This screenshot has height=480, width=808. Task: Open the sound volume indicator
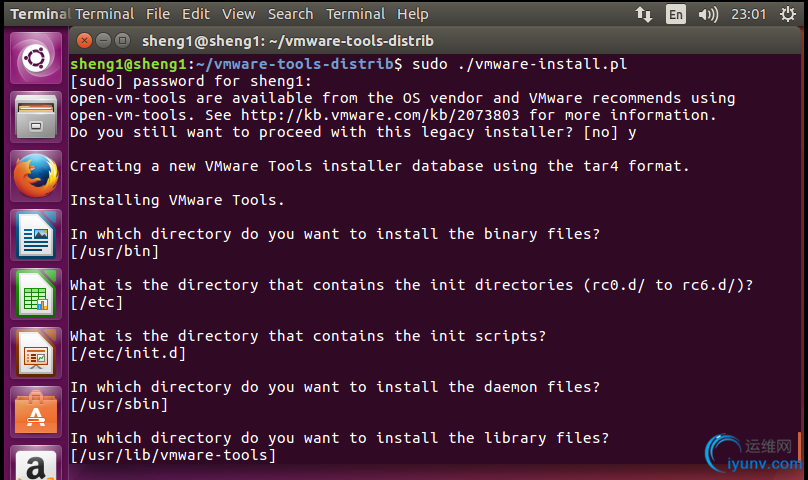(x=708, y=14)
